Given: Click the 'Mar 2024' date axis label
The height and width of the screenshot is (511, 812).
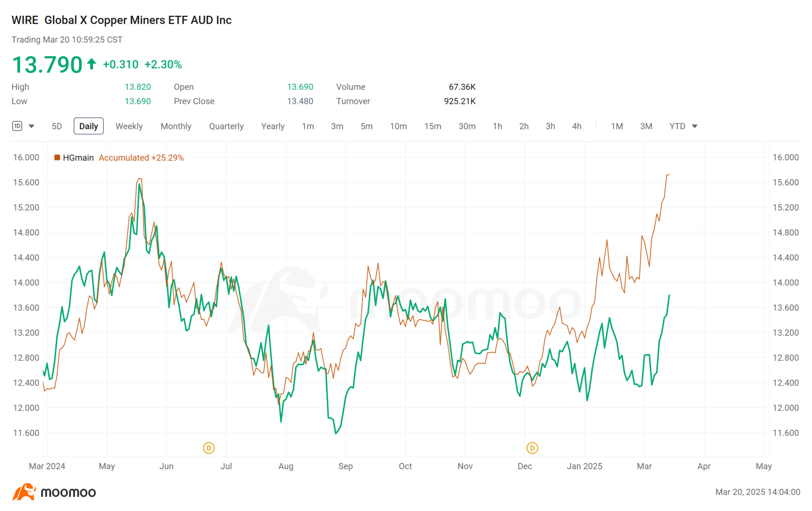Looking at the screenshot, I should point(47,466).
